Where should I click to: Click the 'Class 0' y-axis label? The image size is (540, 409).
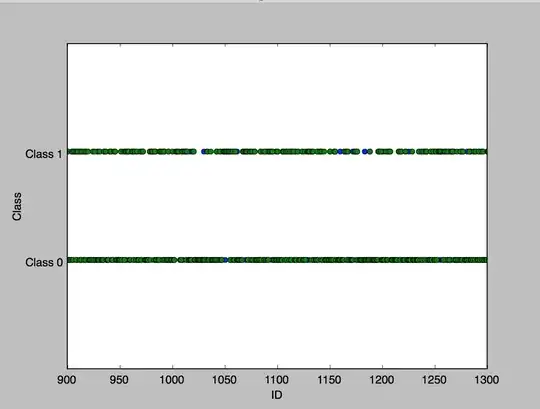click(x=44, y=262)
